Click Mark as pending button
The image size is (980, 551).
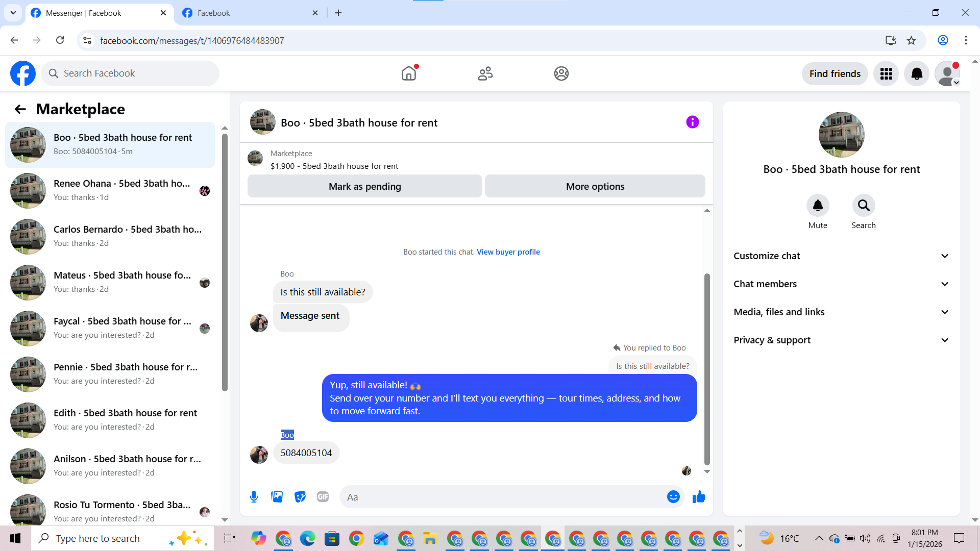tap(364, 187)
